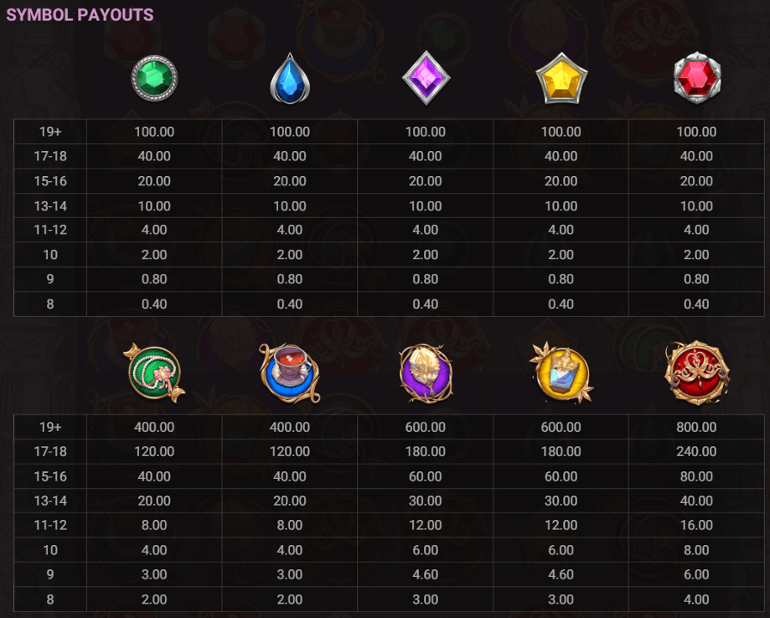Select the purple medallion with golden leaf
The image size is (770, 618).
(x=425, y=372)
